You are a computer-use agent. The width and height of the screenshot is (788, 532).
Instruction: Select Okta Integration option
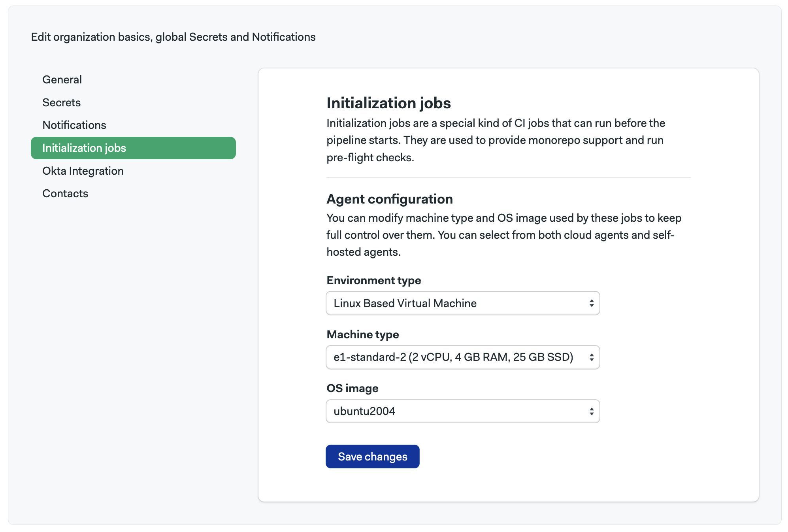click(x=83, y=170)
